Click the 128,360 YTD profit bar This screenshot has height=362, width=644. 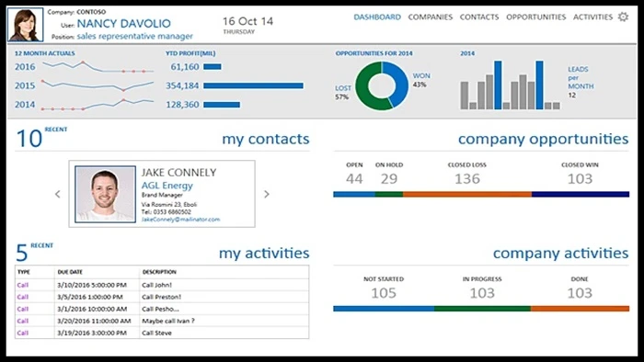click(x=222, y=105)
